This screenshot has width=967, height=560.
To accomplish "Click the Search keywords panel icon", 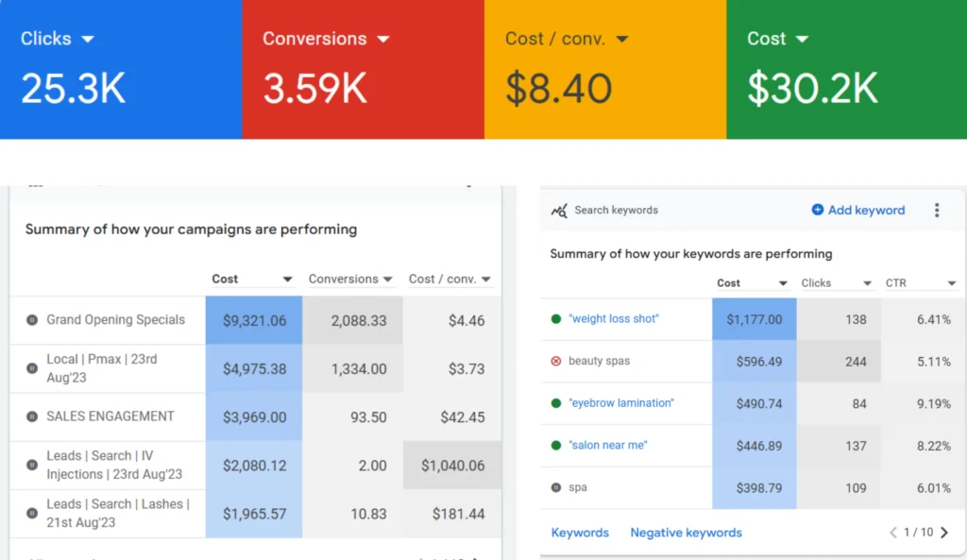I will 559,211.
